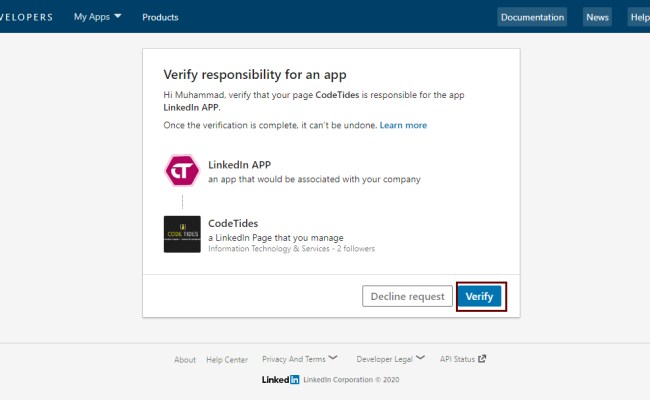Click Decline request button
Screen dimensions: 650x400
click(407, 296)
